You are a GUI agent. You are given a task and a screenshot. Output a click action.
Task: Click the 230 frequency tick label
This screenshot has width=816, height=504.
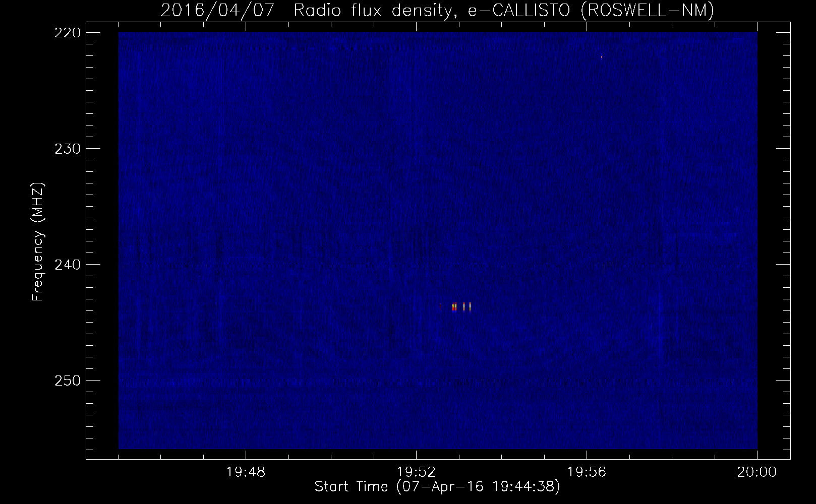tap(67, 149)
